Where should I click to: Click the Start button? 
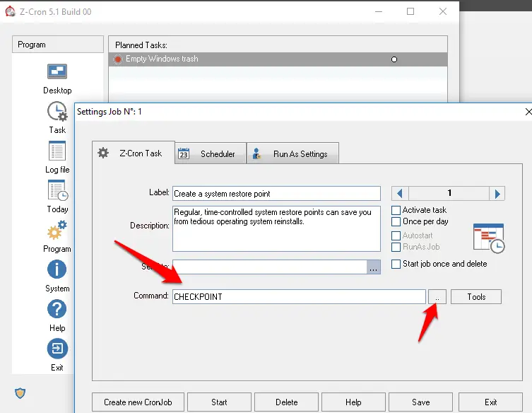[219, 402]
